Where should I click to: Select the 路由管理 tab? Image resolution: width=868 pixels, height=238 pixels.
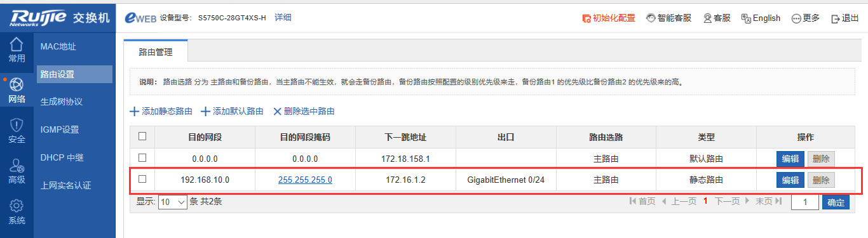(156, 52)
